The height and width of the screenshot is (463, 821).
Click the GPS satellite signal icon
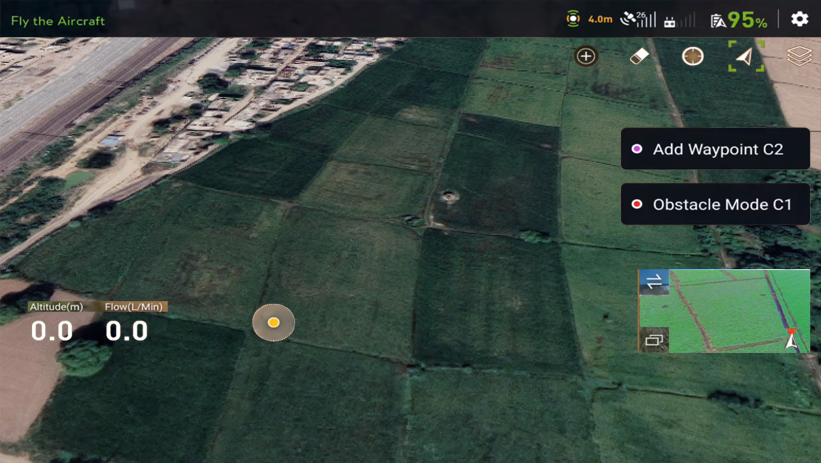[x=637, y=19]
